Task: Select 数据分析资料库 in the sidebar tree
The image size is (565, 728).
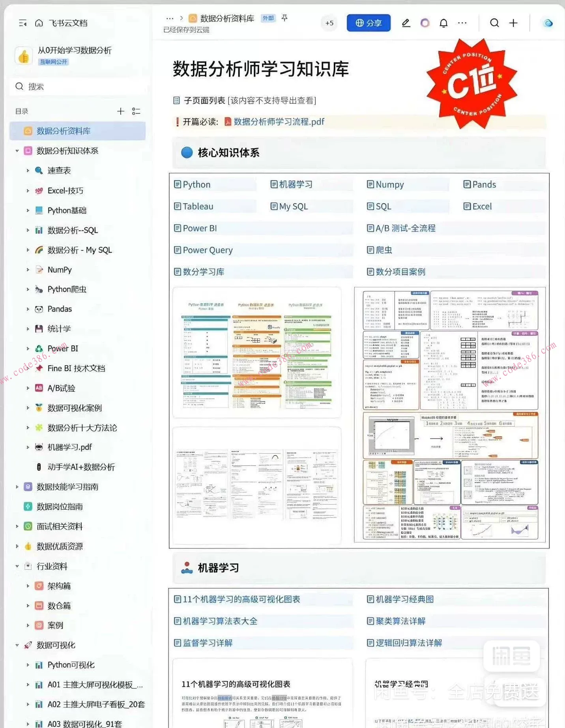Action: (78, 131)
